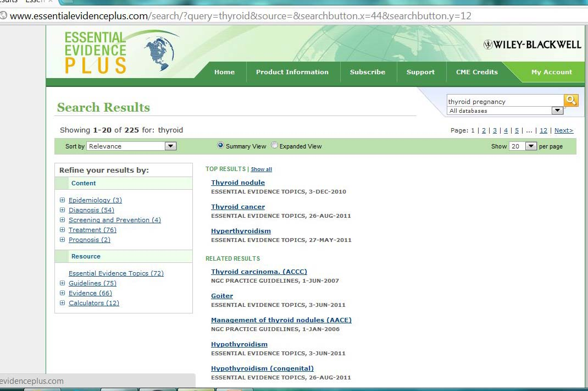Open Thyroid carcinoma (ACCC) guideline
Viewport: 588px width, 391px height.
coord(259,271)
